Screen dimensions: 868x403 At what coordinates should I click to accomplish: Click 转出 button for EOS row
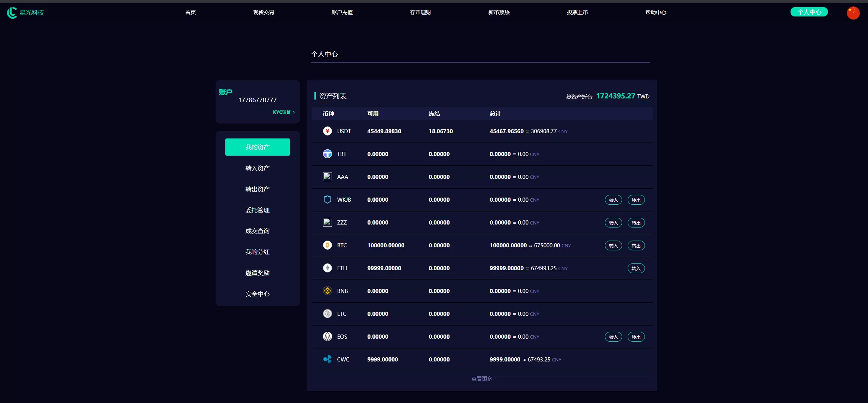click(x=636, y=337)
